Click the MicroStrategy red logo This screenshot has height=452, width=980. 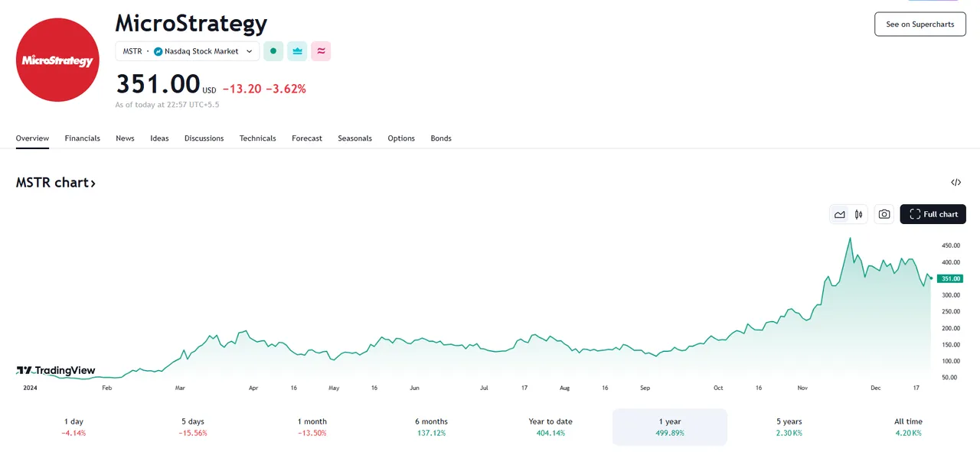[x=57, y=60]
